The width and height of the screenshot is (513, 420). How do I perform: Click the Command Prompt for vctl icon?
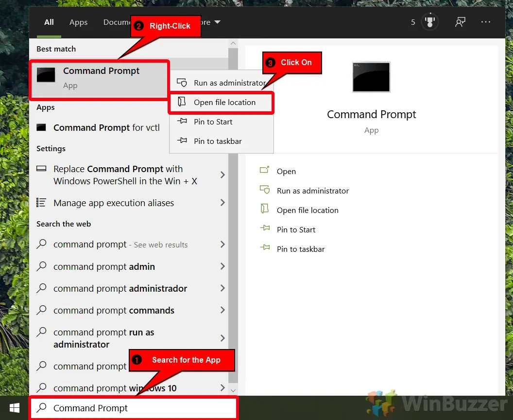click(x=41, y=127)
